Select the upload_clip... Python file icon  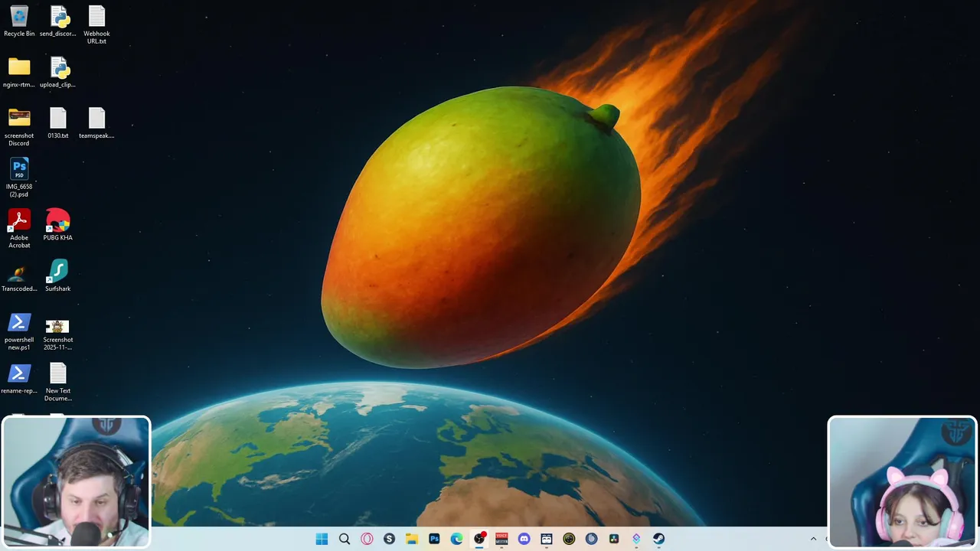pyautogui.click(x=58, y=73)
